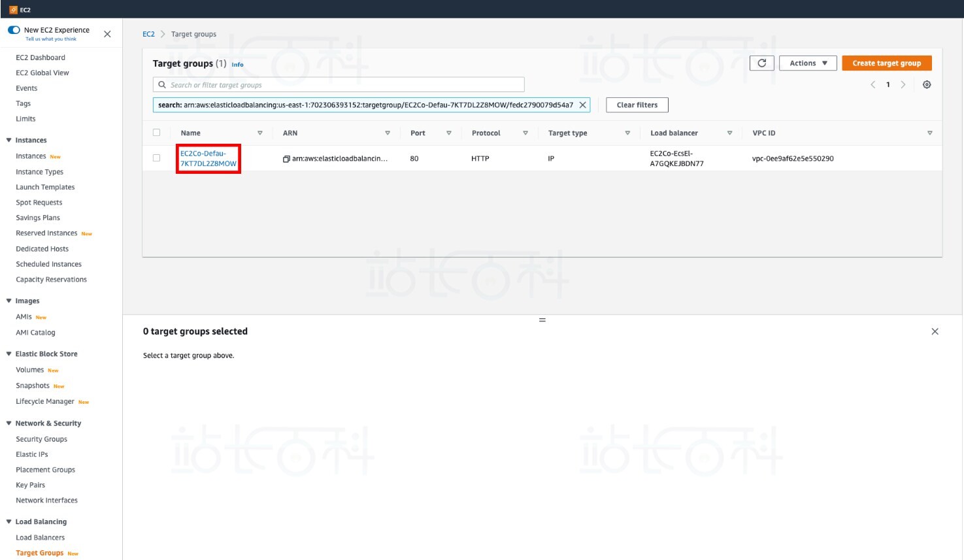
Task: Open EC2Co-Defau-7KT7DL2Z8MOW target group link
Action: pyautogui.click(x=208, y=159)
